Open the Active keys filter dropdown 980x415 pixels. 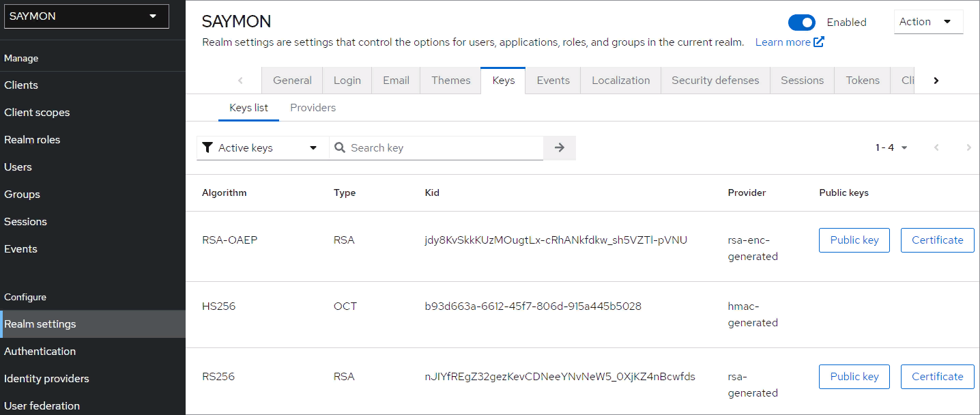(263, 148)
